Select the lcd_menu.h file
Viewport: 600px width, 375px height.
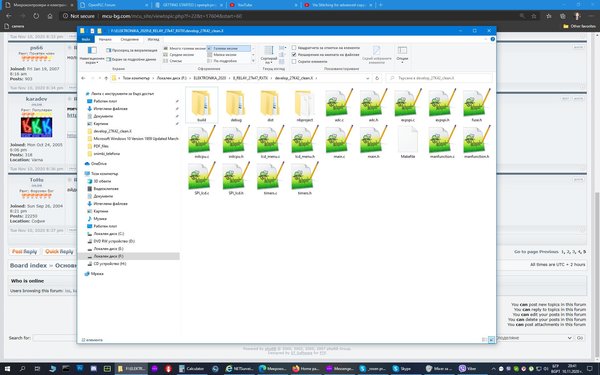pos(305,141)
